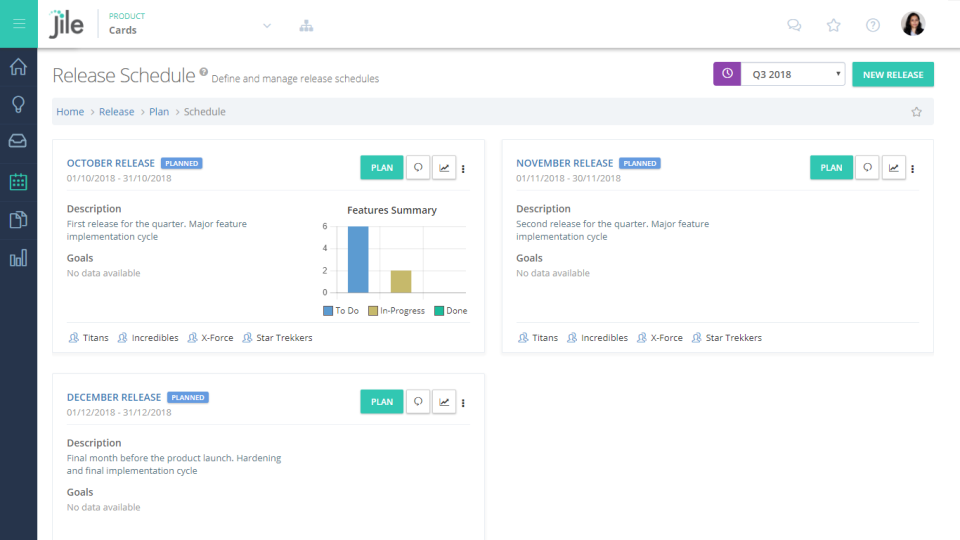Open the inbox tray icon in sidebar
The image size is (960, 540).
click(18, 141)
